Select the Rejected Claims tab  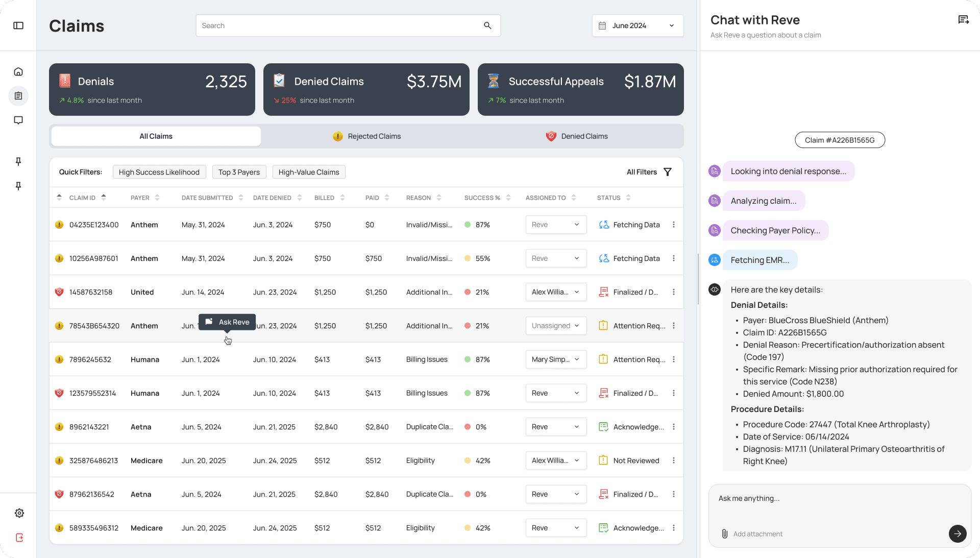[x=366, y=136]
